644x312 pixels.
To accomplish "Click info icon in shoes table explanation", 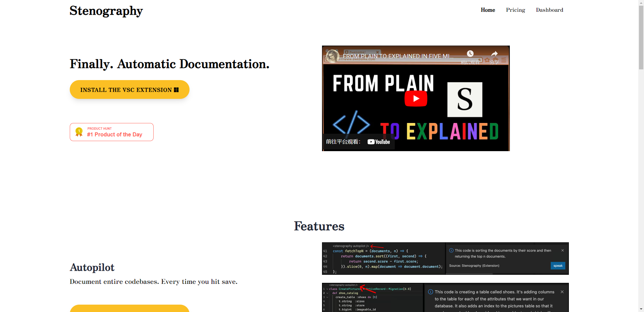I will [x=430, y=292].
